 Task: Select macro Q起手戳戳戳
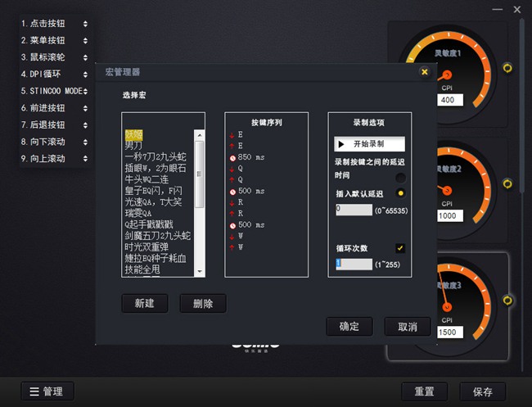click(x=149, y=224)
